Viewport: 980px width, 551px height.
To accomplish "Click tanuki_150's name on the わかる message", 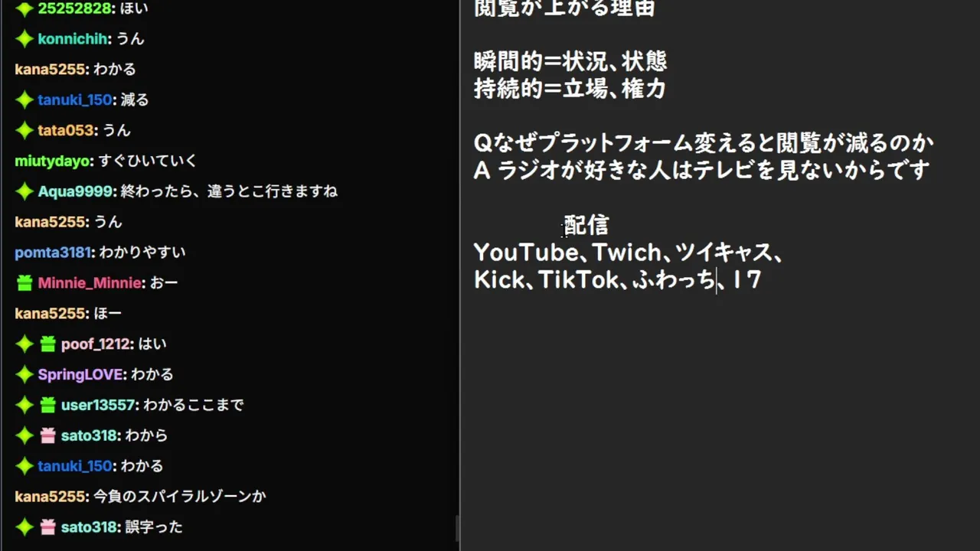I will click(x=75, y=466).
